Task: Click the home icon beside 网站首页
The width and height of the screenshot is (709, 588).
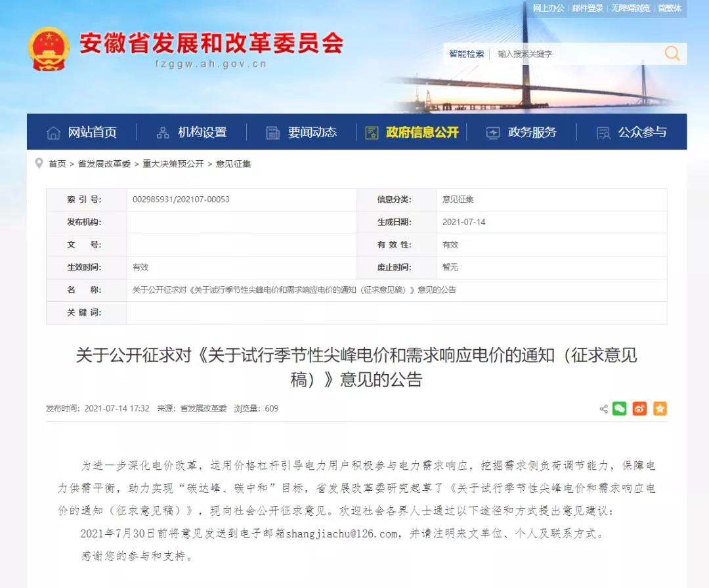Action: (x=53, y=133)
